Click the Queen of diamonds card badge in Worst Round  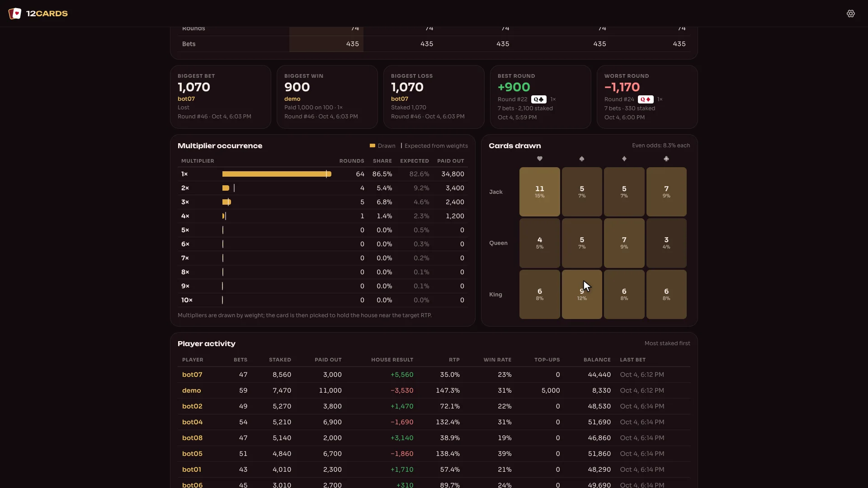pos(646,99)
